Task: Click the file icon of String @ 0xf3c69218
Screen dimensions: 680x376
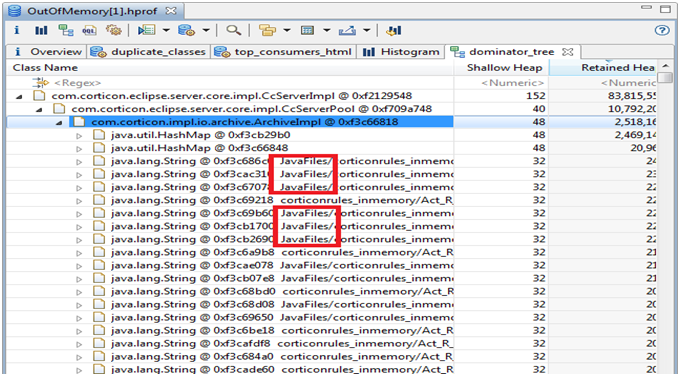Action: 99,200
